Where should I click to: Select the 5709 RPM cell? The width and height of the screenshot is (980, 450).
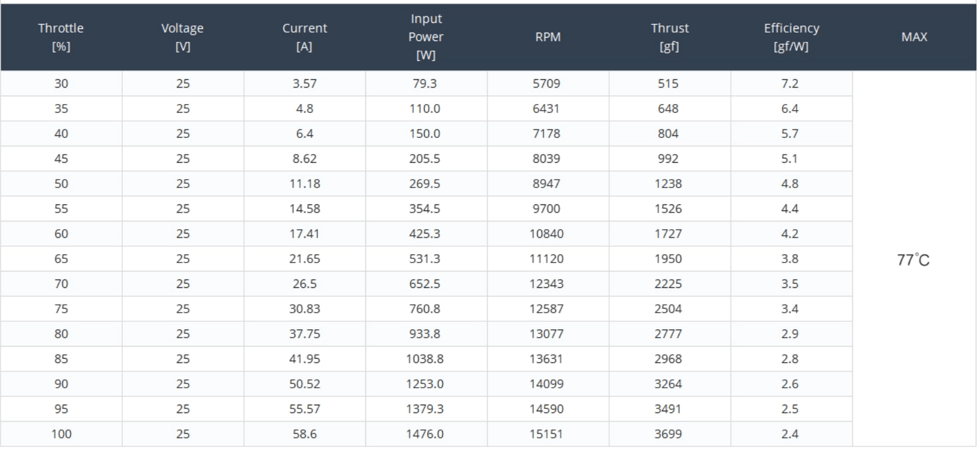click(x=546, y=83)
